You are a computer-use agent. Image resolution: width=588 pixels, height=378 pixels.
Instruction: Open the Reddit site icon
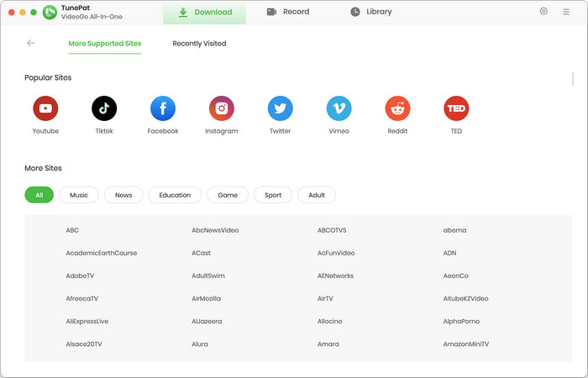397,108
